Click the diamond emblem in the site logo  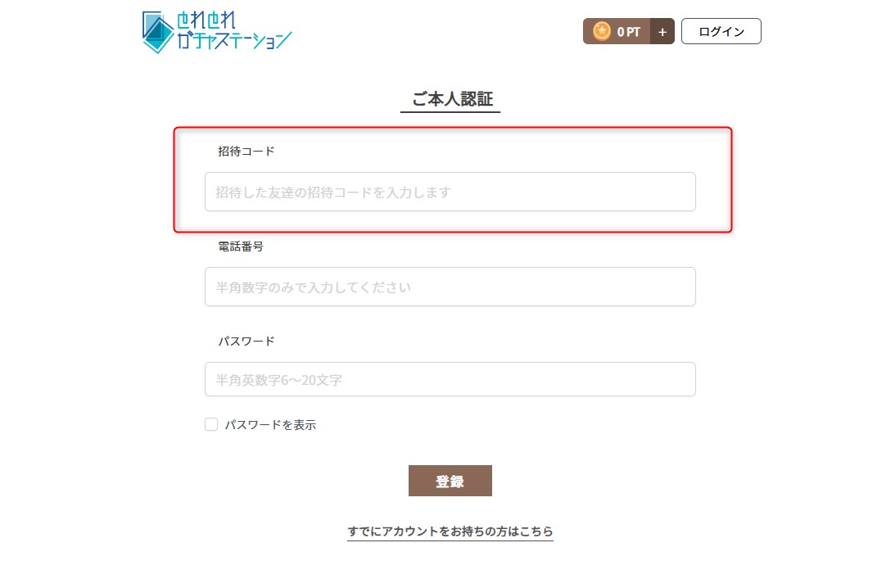pos(157,33)
